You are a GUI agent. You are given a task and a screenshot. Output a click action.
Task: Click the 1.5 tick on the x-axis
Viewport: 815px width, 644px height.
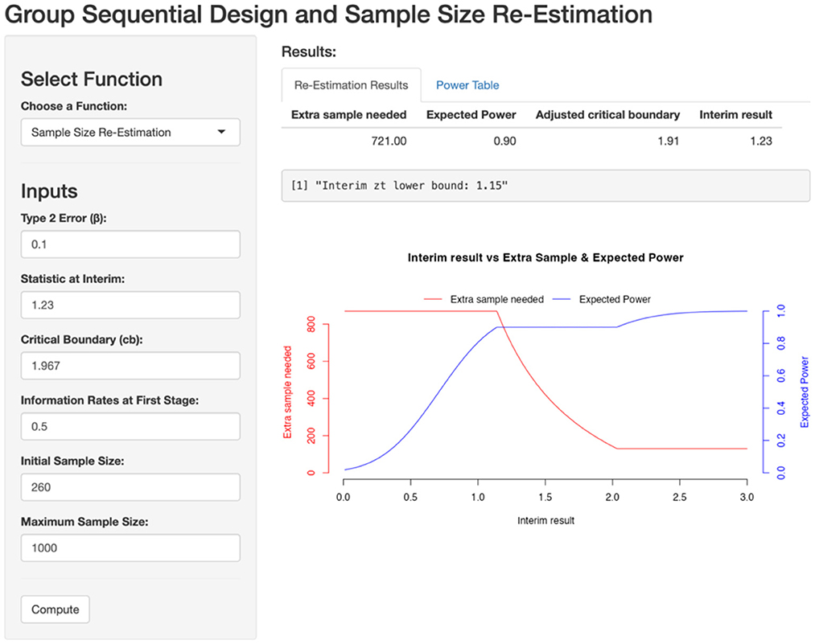click(x=545, y=497)
